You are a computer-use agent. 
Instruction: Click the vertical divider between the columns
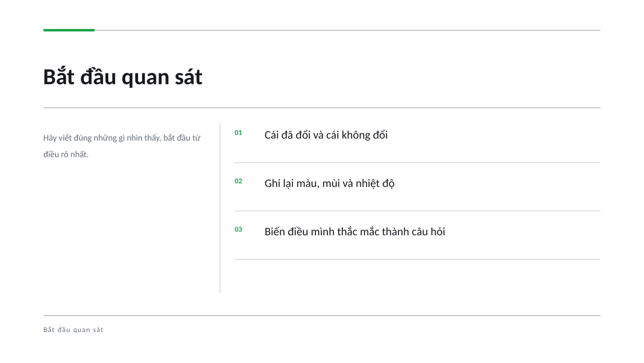220,208
